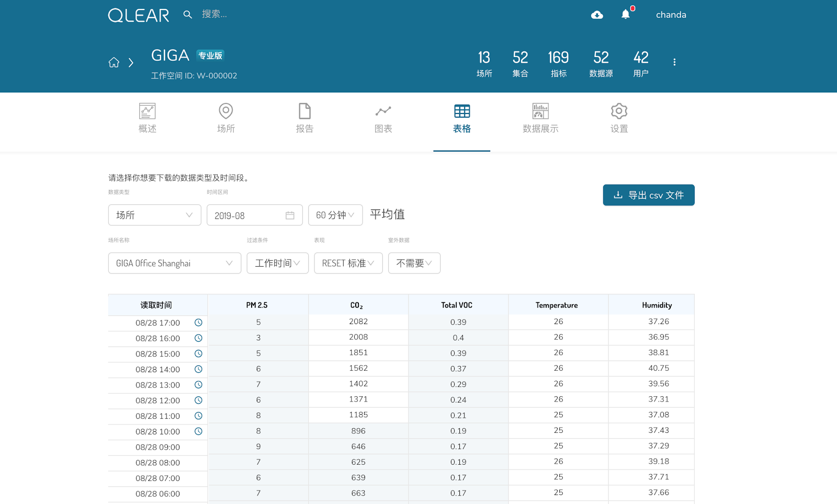837x504 pixels.
Task: Click the 08/28 08:00 row timestamp
Action: point(157,463)
